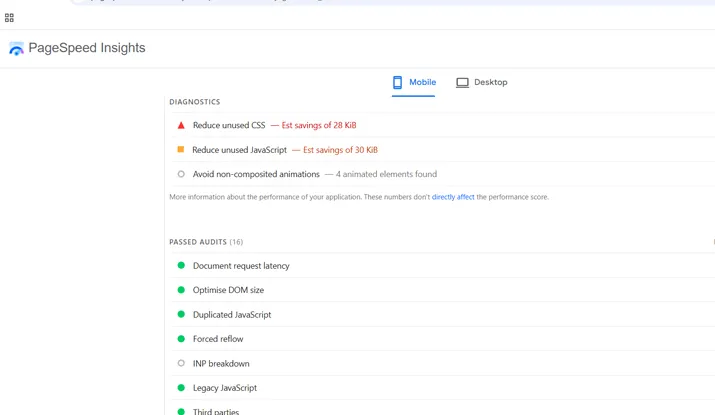715x415 pixels.
Task: Click green dot beside Third parties
Action: point(181,411)
